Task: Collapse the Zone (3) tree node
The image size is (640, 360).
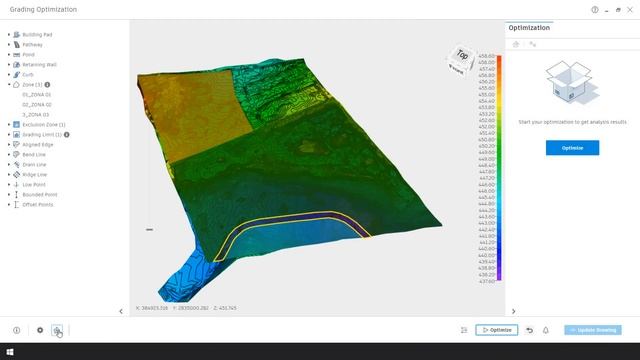Action: tap(9, 84)
